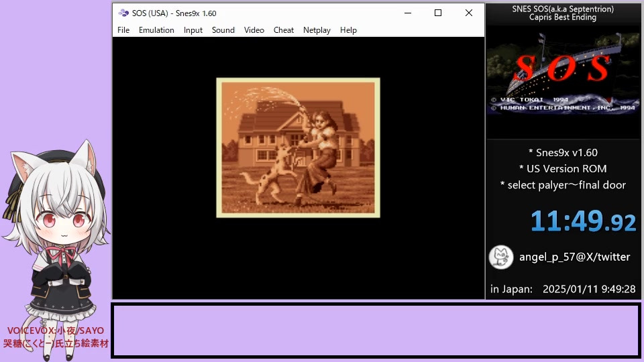This screenshot has width=644, height=362.
Task: Click the SOS title screen thumbnail
Action: point(563,73)
